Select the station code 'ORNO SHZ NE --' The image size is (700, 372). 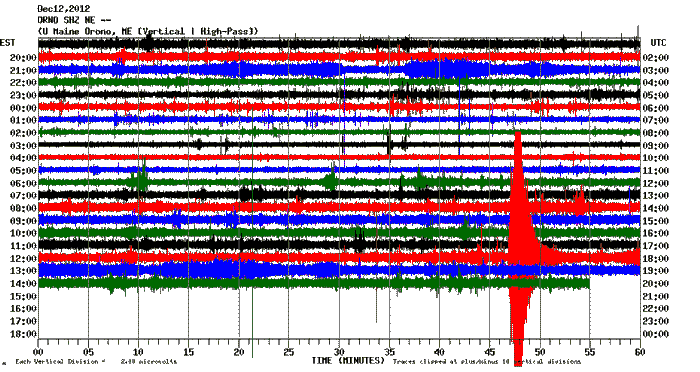[74, 20]
